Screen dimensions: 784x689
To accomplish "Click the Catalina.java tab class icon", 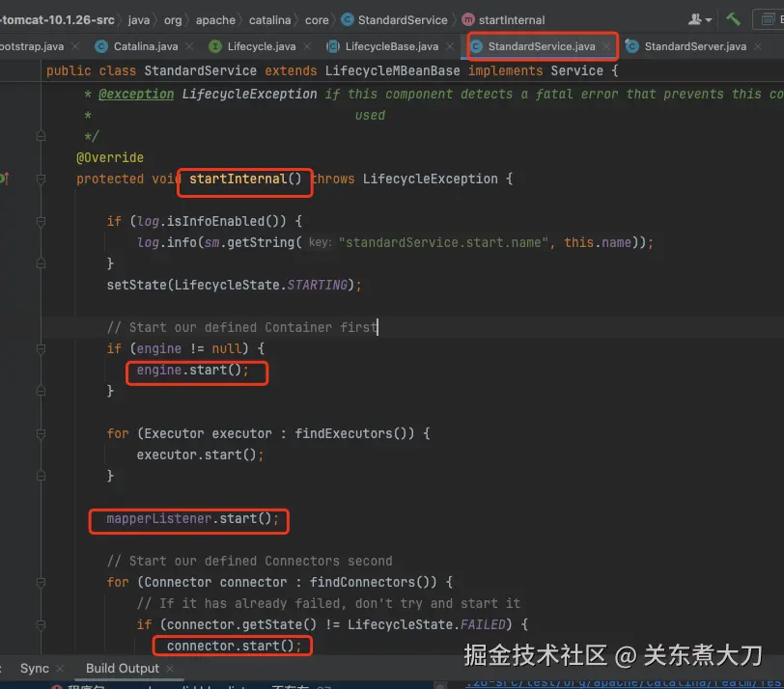I will coord(101,46).
